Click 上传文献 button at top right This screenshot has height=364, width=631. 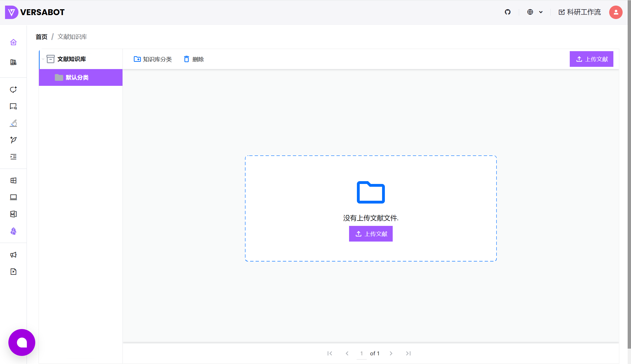click(591, 59)
